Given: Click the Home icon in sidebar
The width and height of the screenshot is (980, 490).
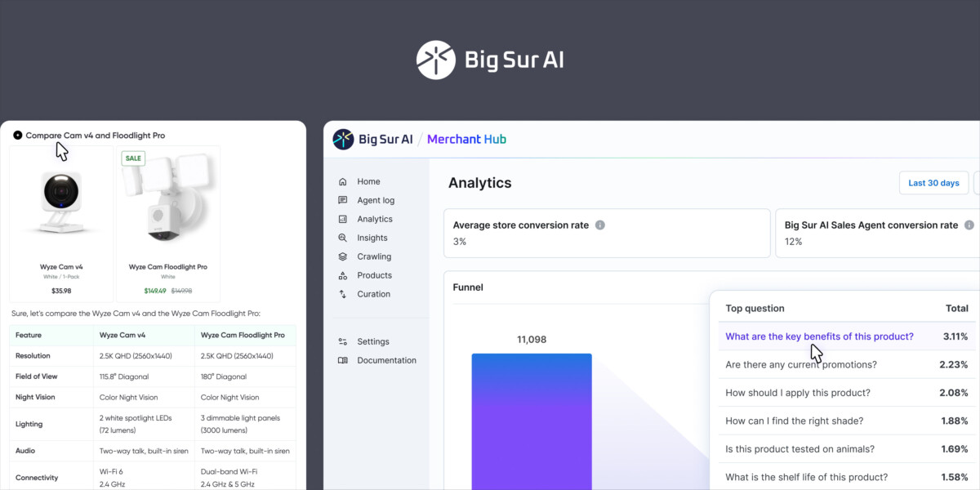Looking at the screenshot, I should tap(342, 182).
